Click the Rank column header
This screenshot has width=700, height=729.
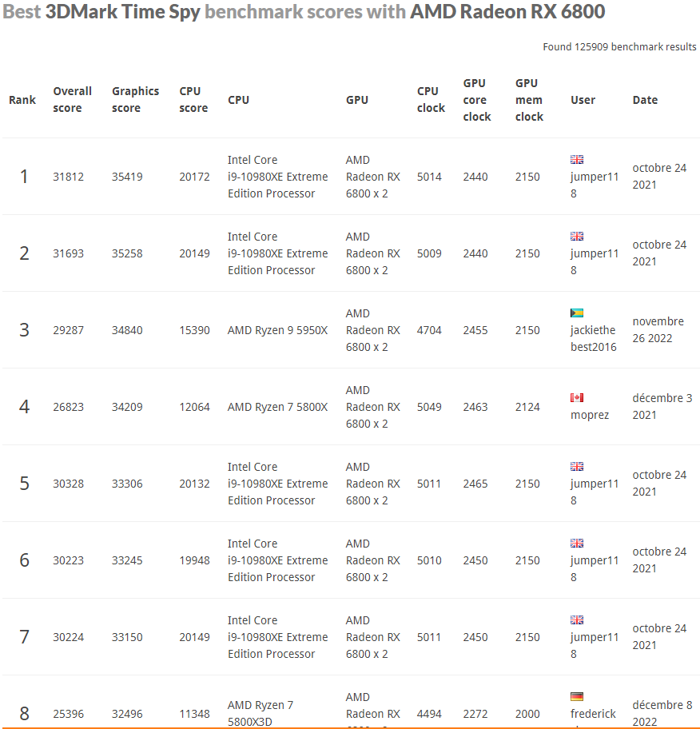(22, 100)
